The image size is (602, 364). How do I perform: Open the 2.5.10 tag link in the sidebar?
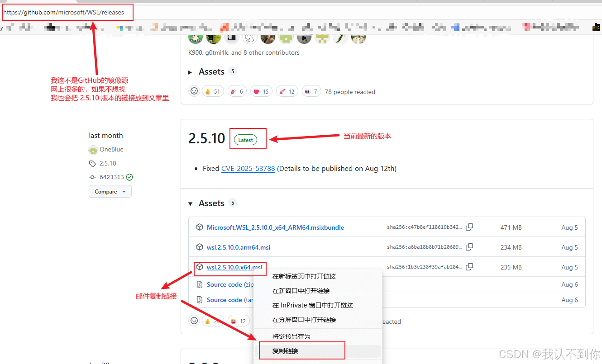pos(108,163)
